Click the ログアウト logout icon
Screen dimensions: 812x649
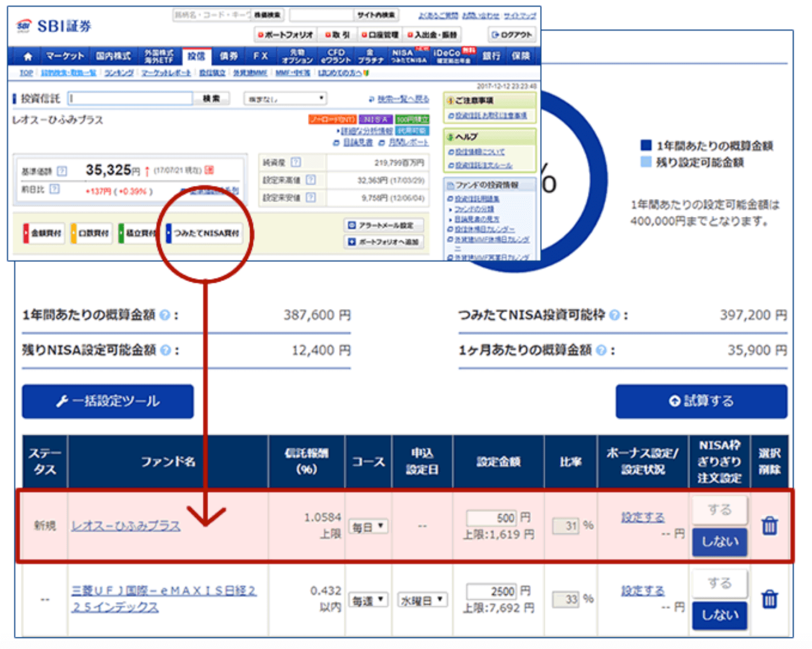pyautogui.click(x=510, y=34)
